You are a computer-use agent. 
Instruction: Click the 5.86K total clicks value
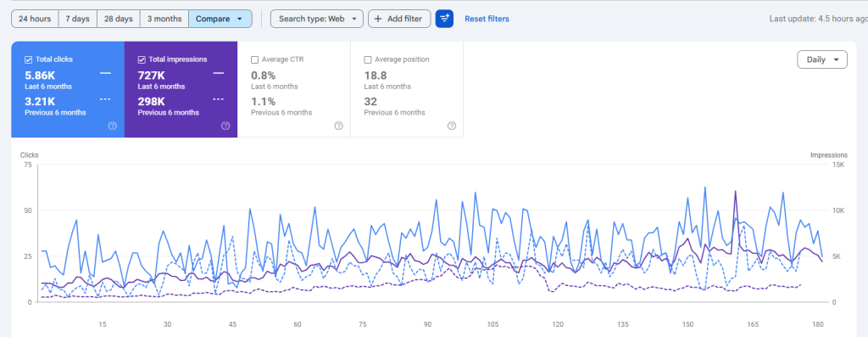coord(40,76)
